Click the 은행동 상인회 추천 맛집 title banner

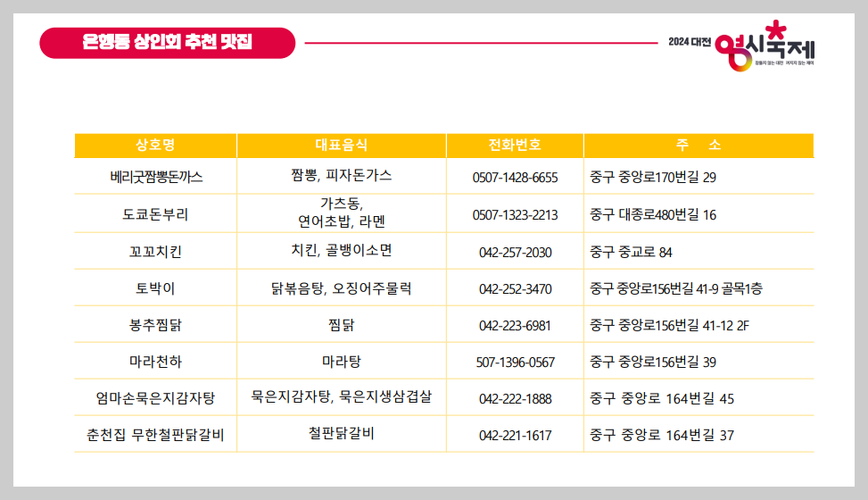[x=167, y=43]
